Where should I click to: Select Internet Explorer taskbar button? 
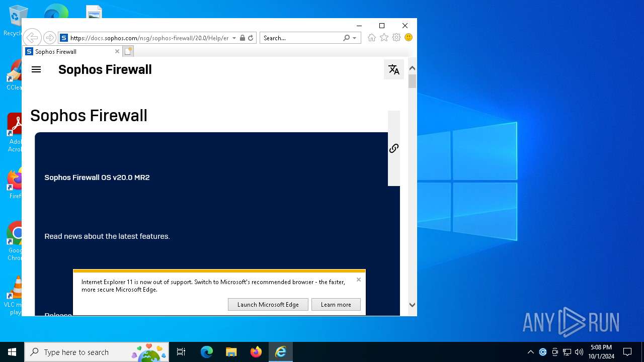[x=281, y=352]
